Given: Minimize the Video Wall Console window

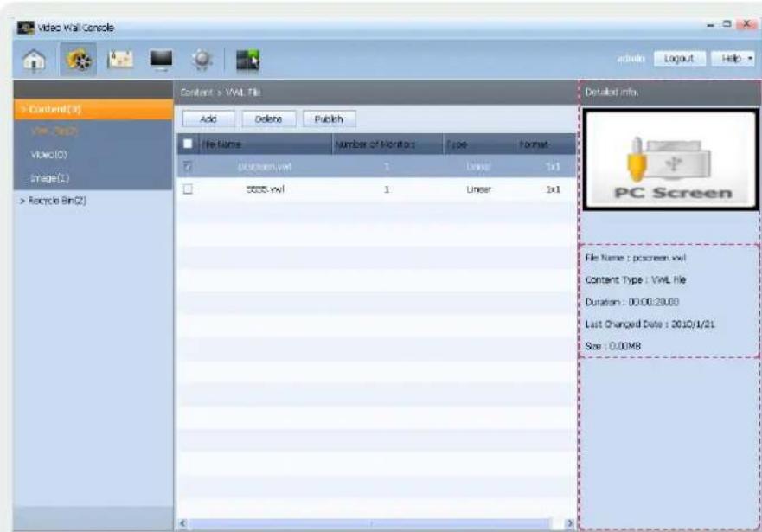Looking at the screenshot, I should tap(711, 24).
